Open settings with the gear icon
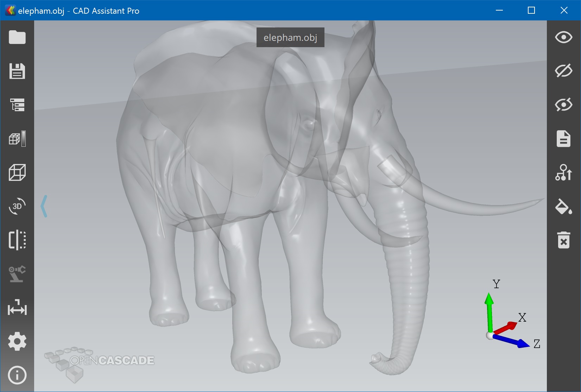This screenshot has height=392, width=581. tap(17, 341)
